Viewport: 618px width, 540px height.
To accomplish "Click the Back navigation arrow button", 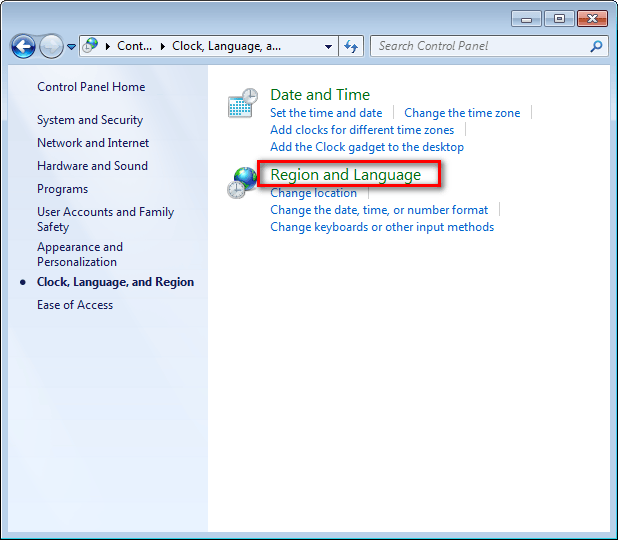I will 23,47.
